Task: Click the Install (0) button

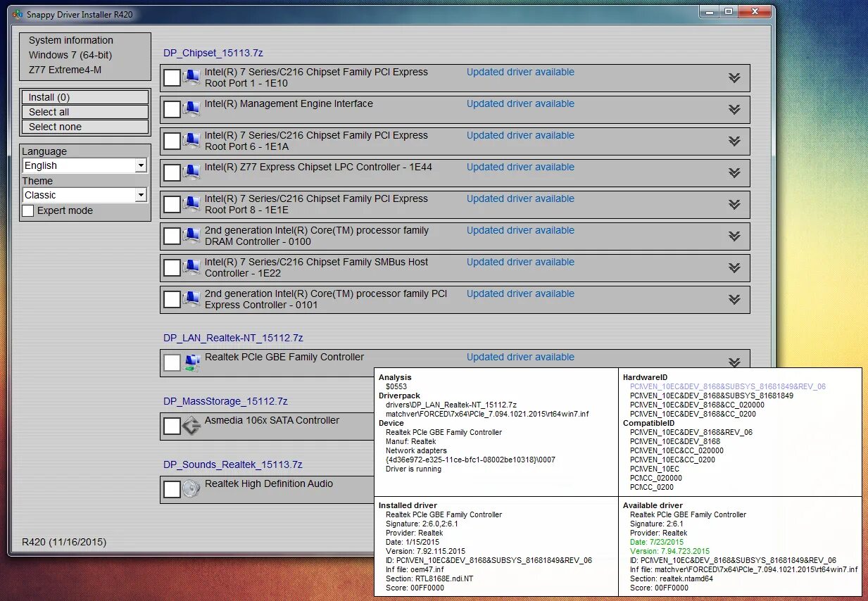Action: (85, 97)
